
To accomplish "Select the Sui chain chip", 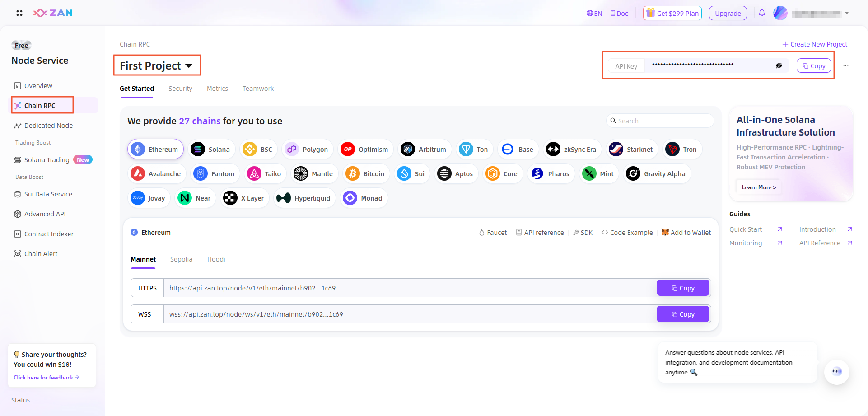I will (x=412, y=174).
